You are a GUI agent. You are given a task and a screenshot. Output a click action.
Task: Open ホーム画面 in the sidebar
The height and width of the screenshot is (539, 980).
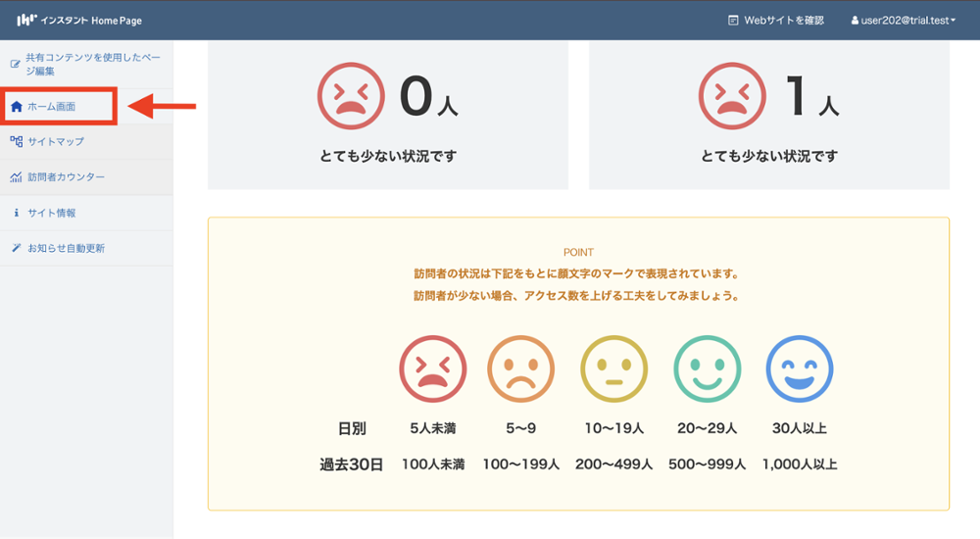(51, 107)
